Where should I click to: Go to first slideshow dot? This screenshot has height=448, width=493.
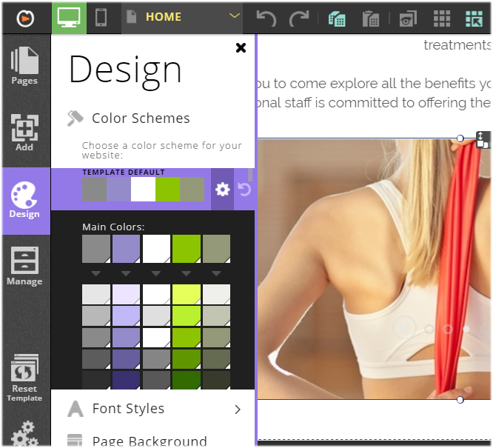point(429,329)
